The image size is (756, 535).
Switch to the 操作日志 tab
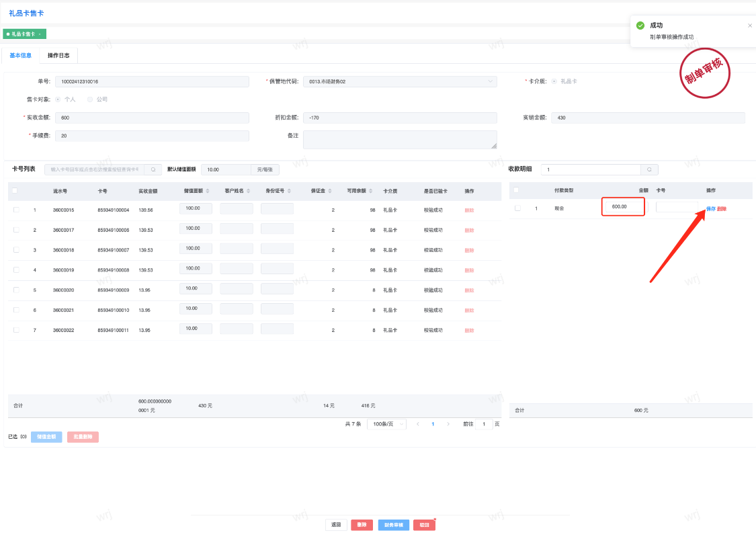(58, 55)
